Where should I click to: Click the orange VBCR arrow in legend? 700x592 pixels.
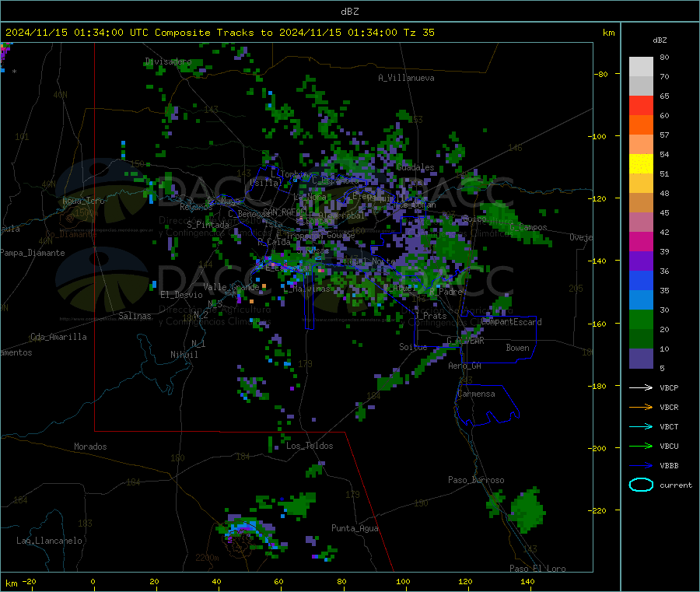(x=641, y=407)
